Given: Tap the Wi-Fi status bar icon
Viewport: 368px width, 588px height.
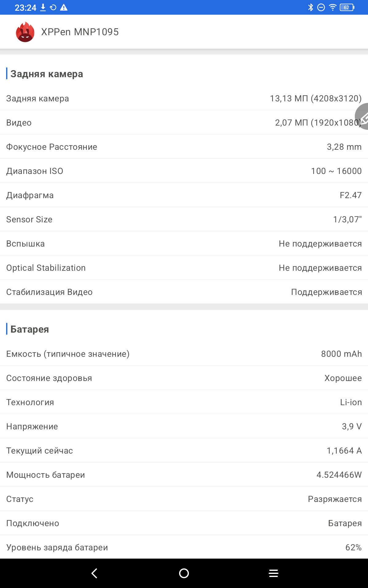Looking at the screenshot, I should tap(333, 7).
